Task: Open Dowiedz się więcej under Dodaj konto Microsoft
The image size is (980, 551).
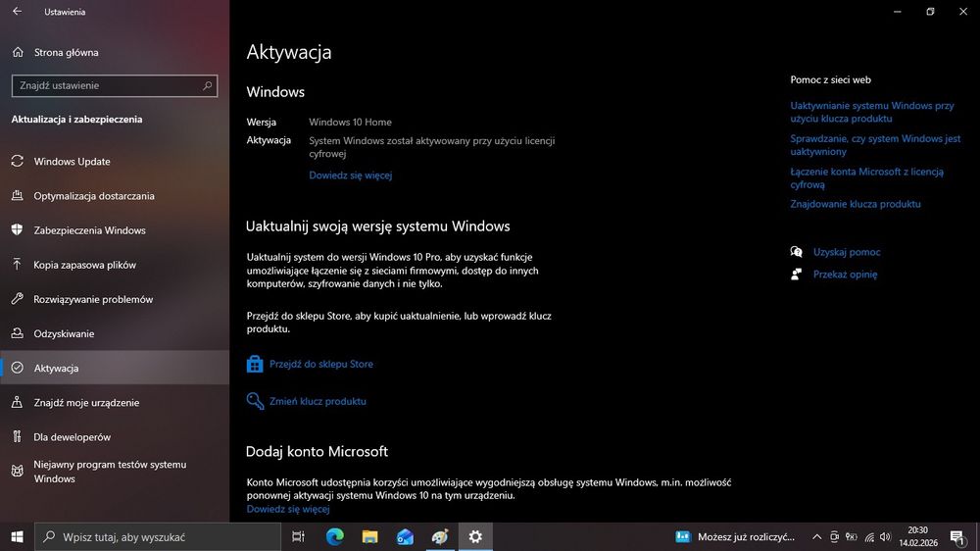Action: point(287,509)
